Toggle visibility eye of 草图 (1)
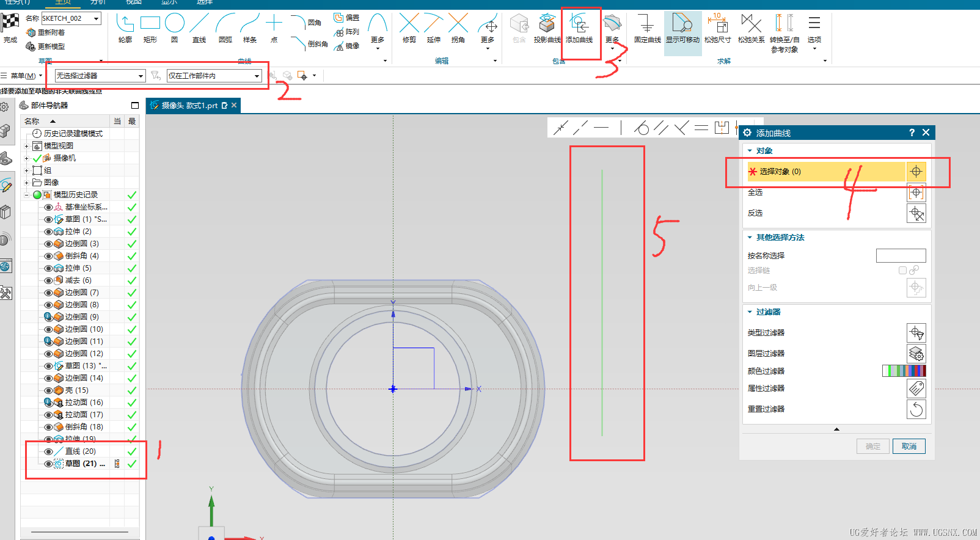This screenshot has height=540, width=980. tap(49, 219)
